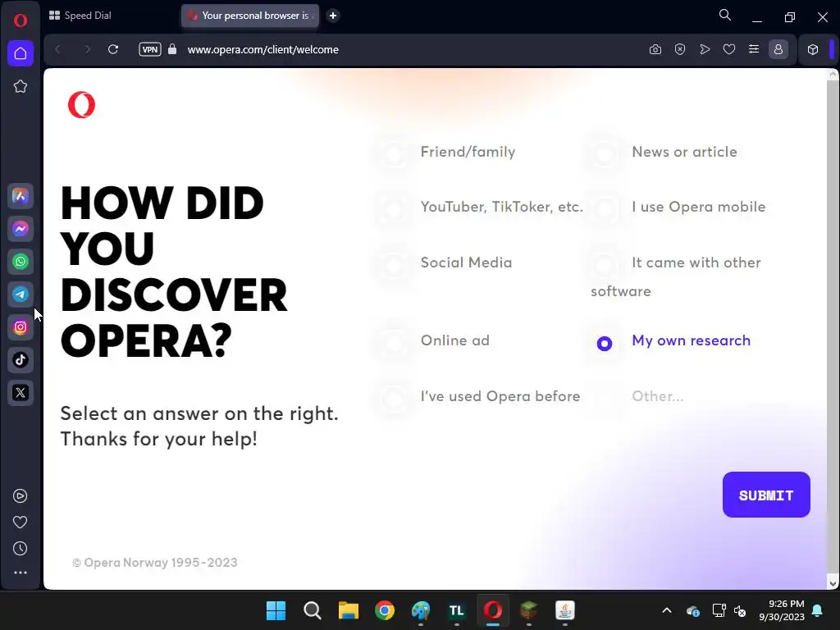Open the Opera account profile icon

(x=778, y=49)
